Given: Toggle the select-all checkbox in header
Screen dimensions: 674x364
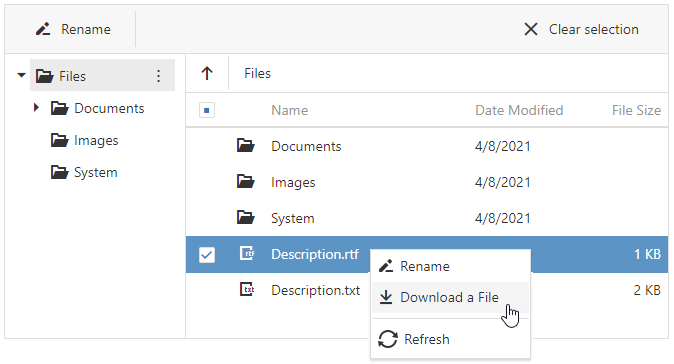Looking at the screenshot, I should click(207, 110).
